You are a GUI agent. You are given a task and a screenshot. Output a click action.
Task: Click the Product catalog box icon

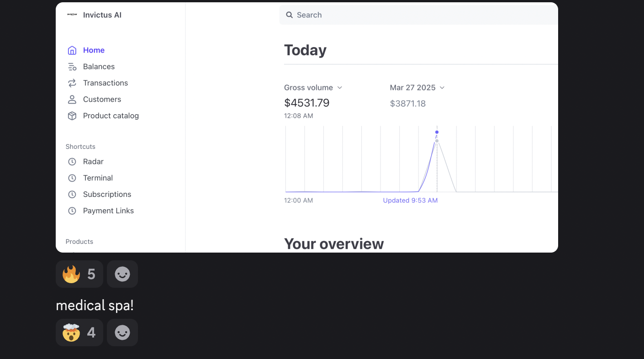pos(72,116)
